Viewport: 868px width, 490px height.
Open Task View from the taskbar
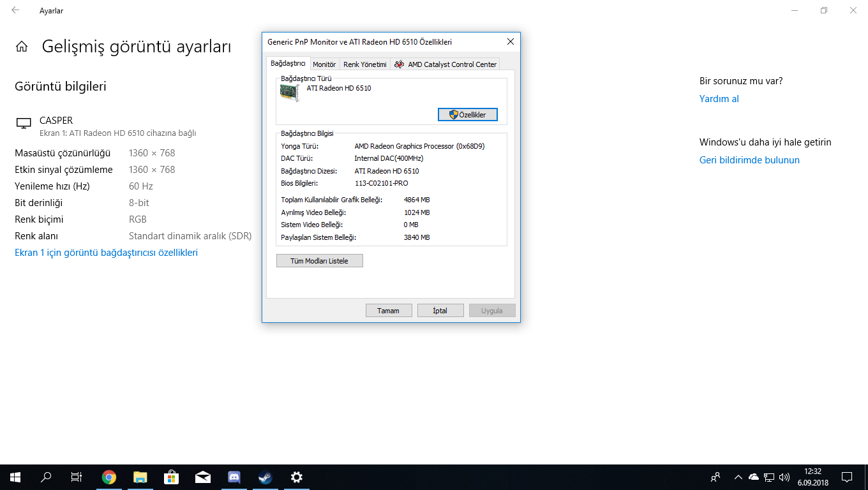click(76, 477)
